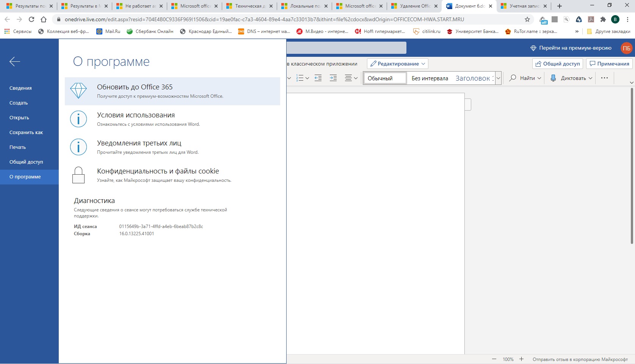Click the VPN extension icon showing off

(x=543, y=20)
